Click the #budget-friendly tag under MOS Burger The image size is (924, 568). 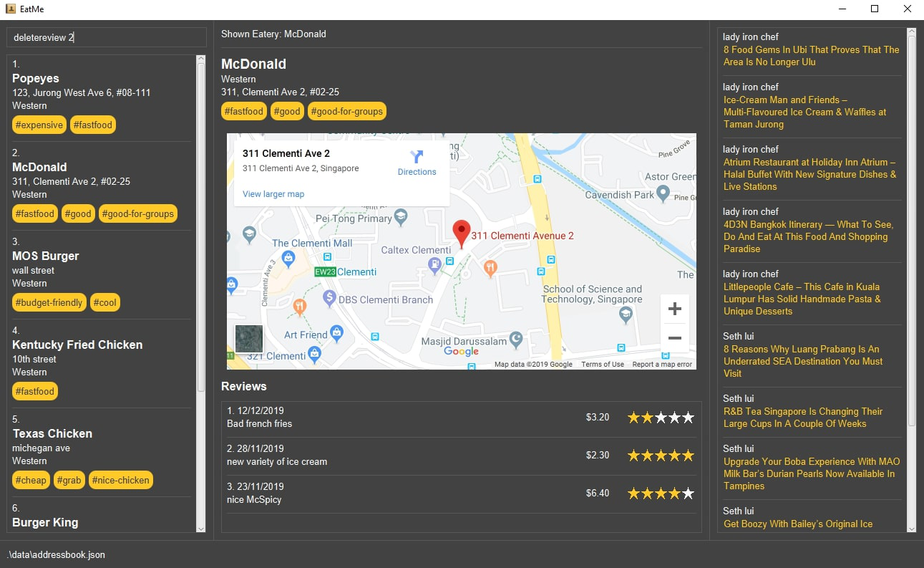(49, 302)
